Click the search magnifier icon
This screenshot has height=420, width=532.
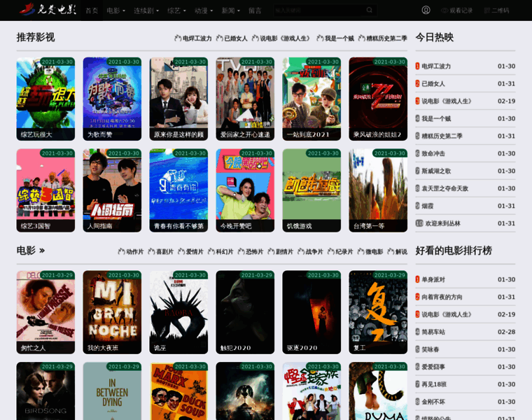point(369,10)
